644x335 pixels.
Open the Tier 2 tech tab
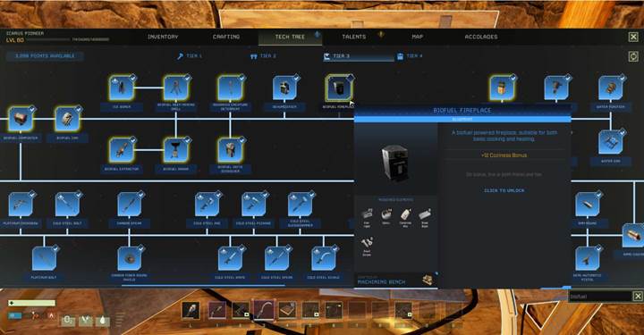coord(264,56)
